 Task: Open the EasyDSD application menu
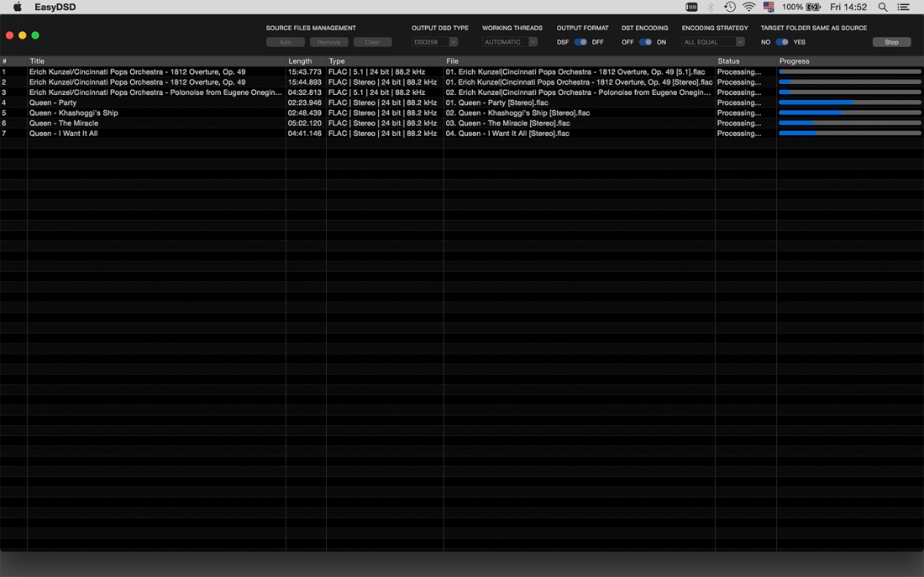pos(55,7)
